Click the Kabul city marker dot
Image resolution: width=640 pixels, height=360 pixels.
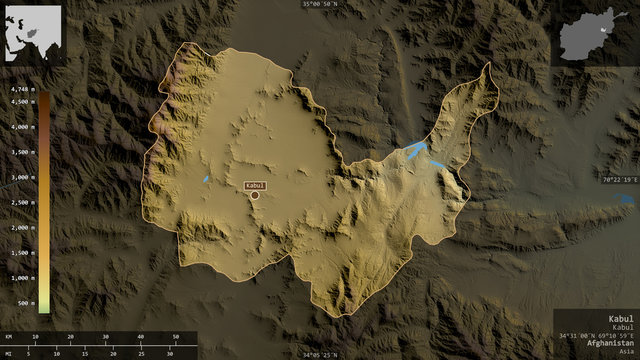pos(255,196)
